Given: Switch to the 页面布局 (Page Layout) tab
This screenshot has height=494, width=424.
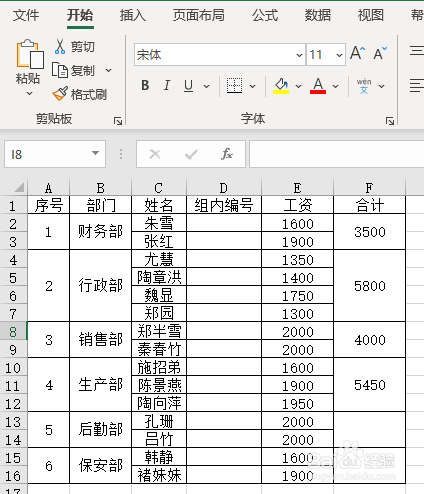Looking at the screenshot, I should click(x=199, y=15).
